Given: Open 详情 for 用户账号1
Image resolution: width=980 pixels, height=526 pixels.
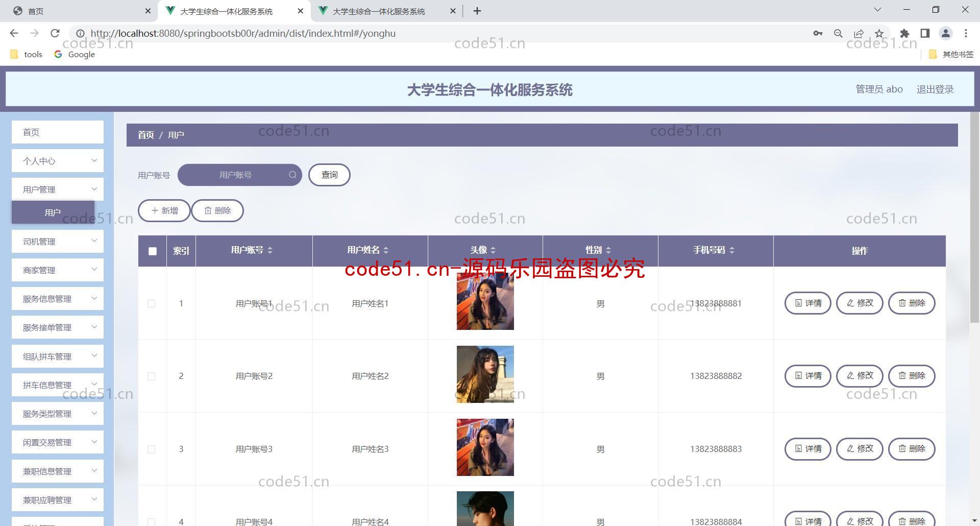Looking at the screenshot, I should 808,303.
